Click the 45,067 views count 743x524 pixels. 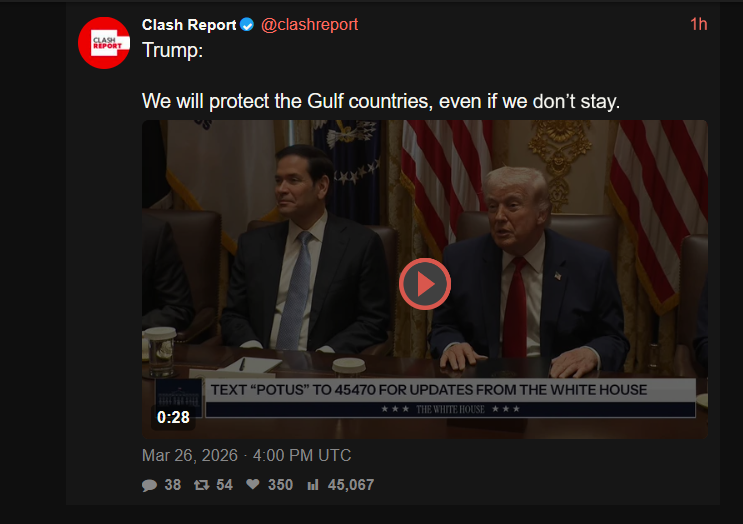tap(351, 485)
